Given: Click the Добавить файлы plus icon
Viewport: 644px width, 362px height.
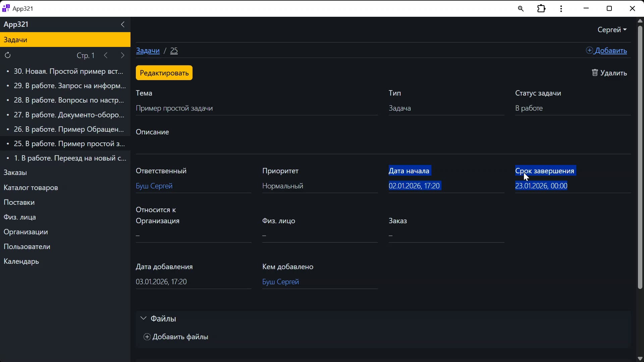Looking at the screenshot, I should tap(147, 337).
